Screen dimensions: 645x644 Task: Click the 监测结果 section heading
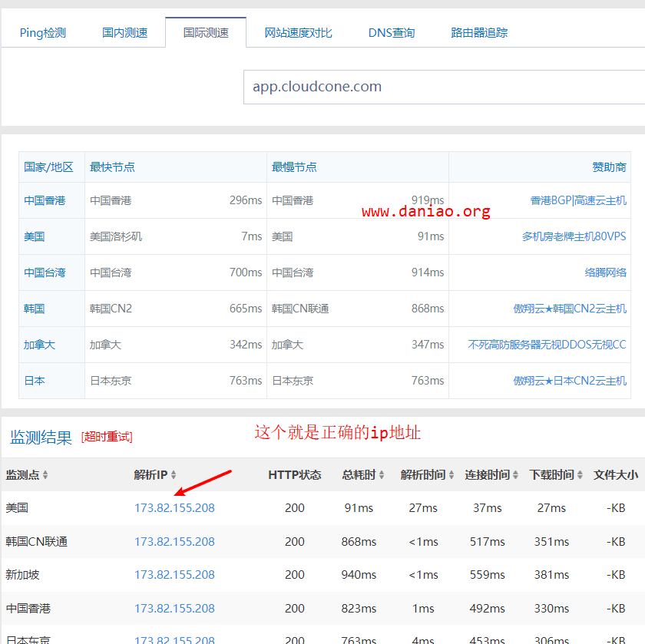pyautogui.click(x=41, y=437)
